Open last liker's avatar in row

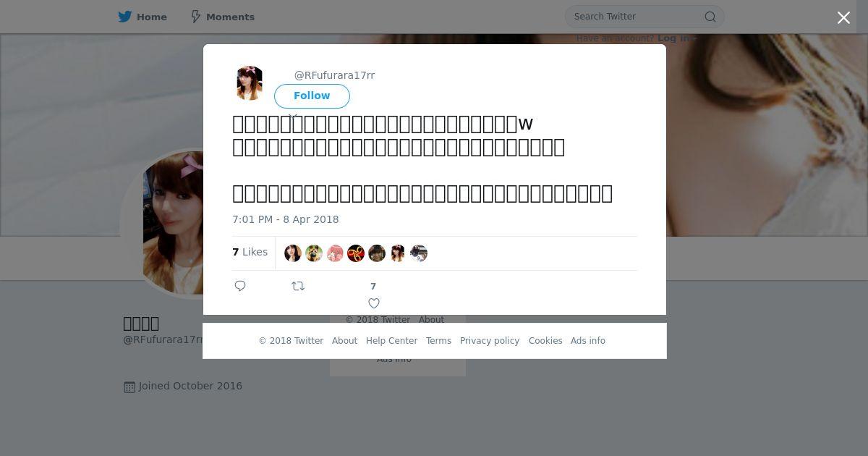pos(419,253)
